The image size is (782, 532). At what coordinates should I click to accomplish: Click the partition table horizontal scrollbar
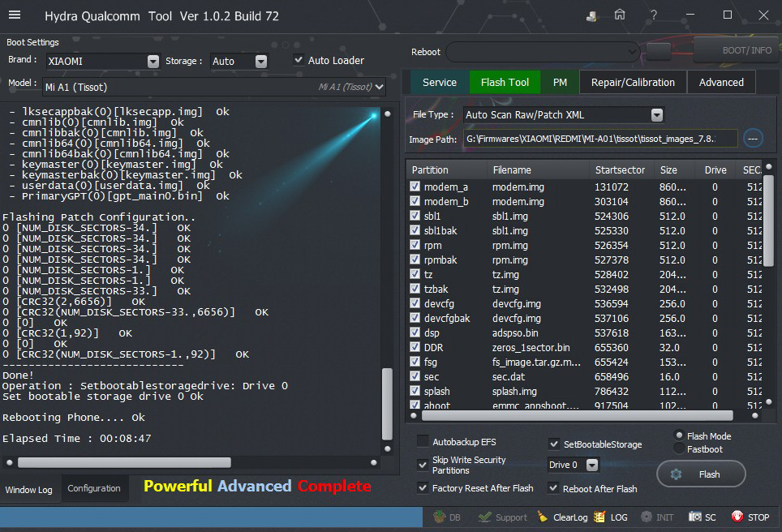576,415
